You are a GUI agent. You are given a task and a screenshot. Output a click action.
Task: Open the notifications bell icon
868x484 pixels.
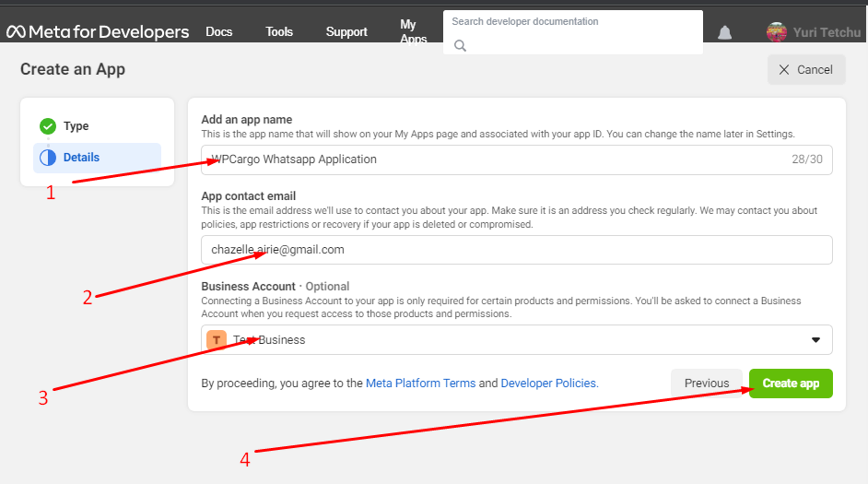pos(725,33)
